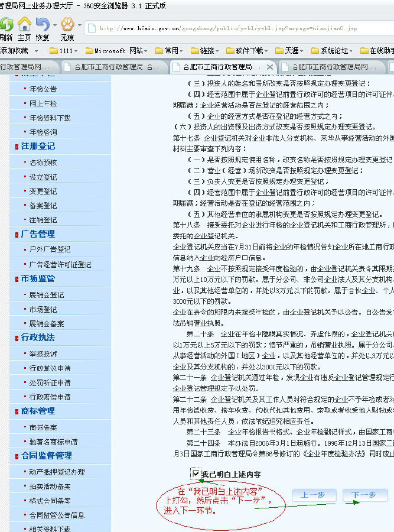The height and width of the screenshot is (532, 394).
Task: Click the green Refresh (刷新) icon
Action: pyautogui.click(x=6, y=25)
